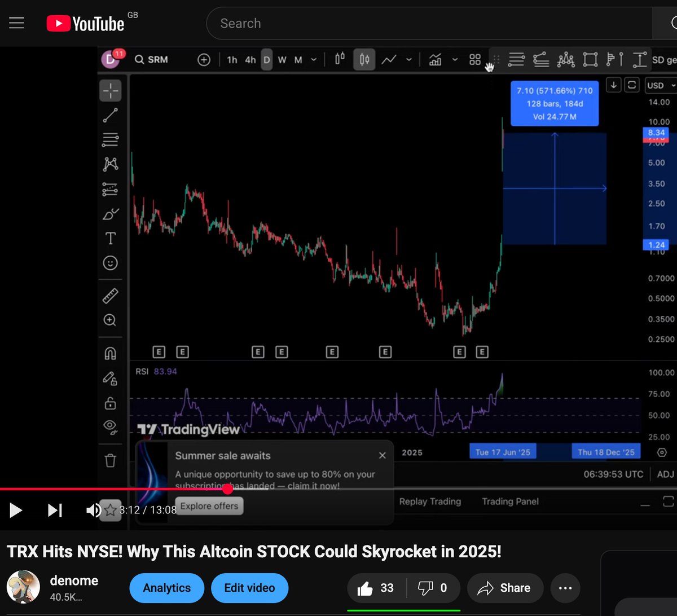Open the USD currency dropdown
Screen dimensions: 677x616
(661, 85)
